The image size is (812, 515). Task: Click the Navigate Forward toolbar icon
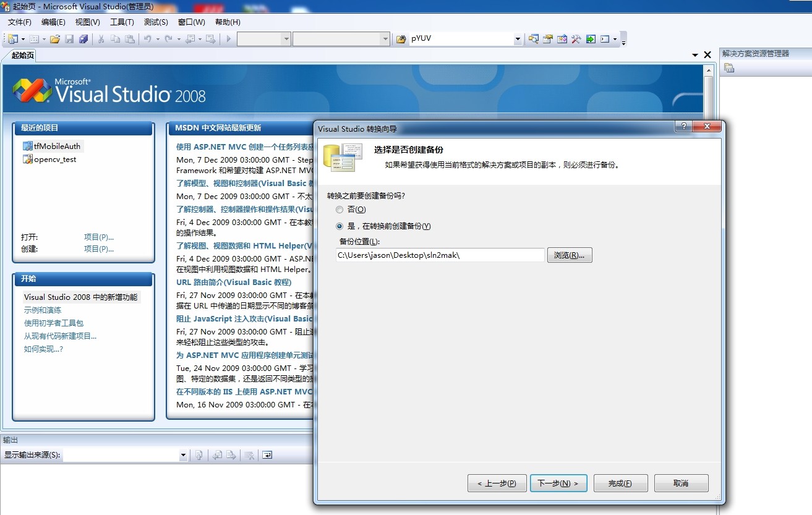click(x=211, y=39)
